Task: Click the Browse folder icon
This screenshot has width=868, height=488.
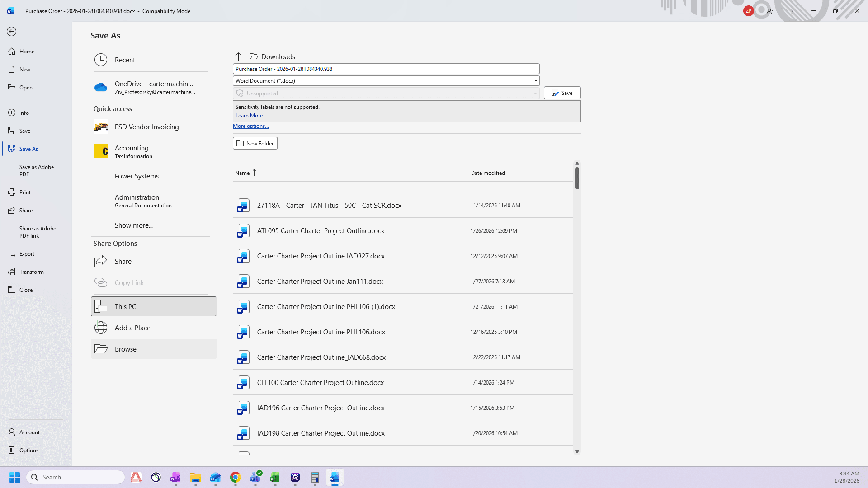Action: 101,349
